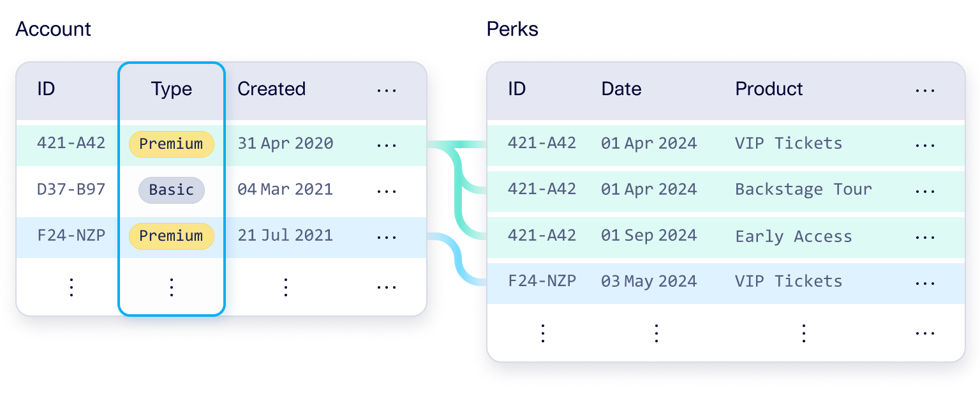Image resolution: width=980 pixels, height=396 pixels.
Task: Select the 04 Mar 2021 date cell
Action: click(285, 190)
